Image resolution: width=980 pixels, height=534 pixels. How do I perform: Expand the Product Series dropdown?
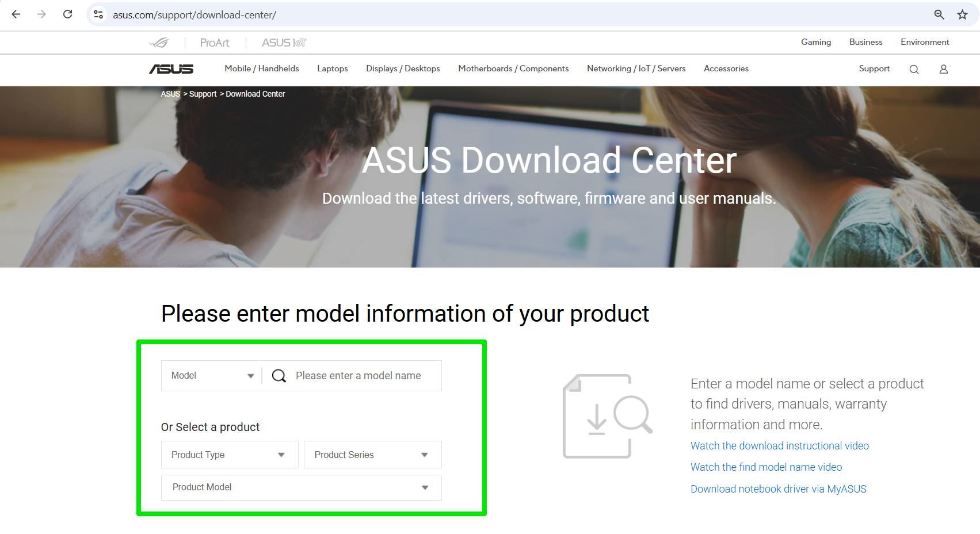(372, 455)
